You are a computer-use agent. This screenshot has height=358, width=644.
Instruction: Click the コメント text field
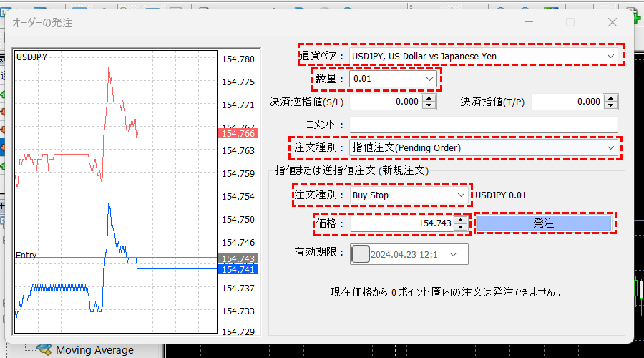point(484,125)
